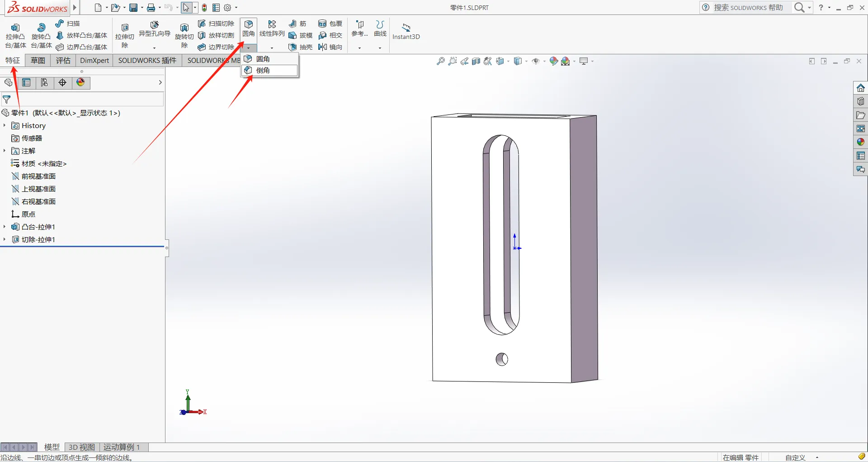This screenshot has height=462, width=868.
Task: Activate the Instant3D tool
Action: 406,31
